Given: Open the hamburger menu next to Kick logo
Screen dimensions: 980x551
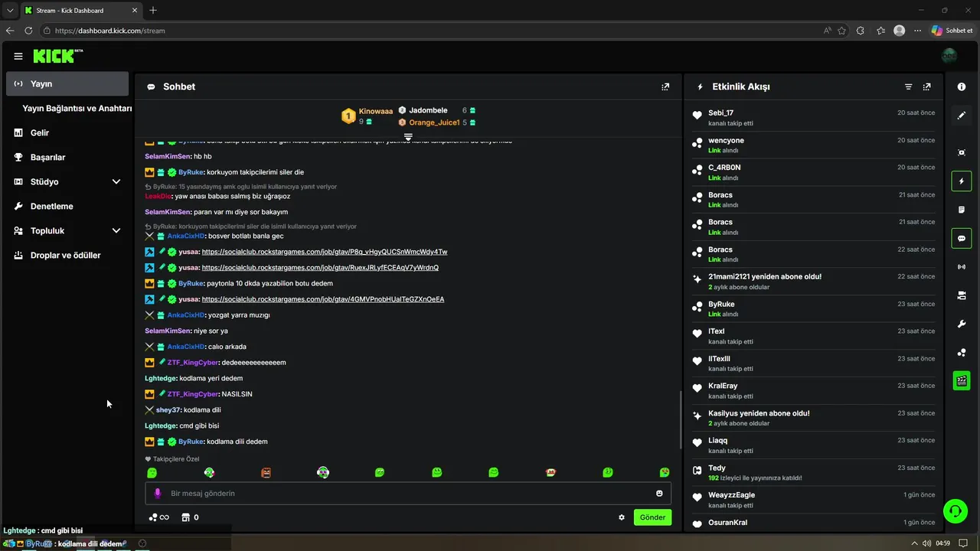Looking at the screenshot, I should 18,56.
